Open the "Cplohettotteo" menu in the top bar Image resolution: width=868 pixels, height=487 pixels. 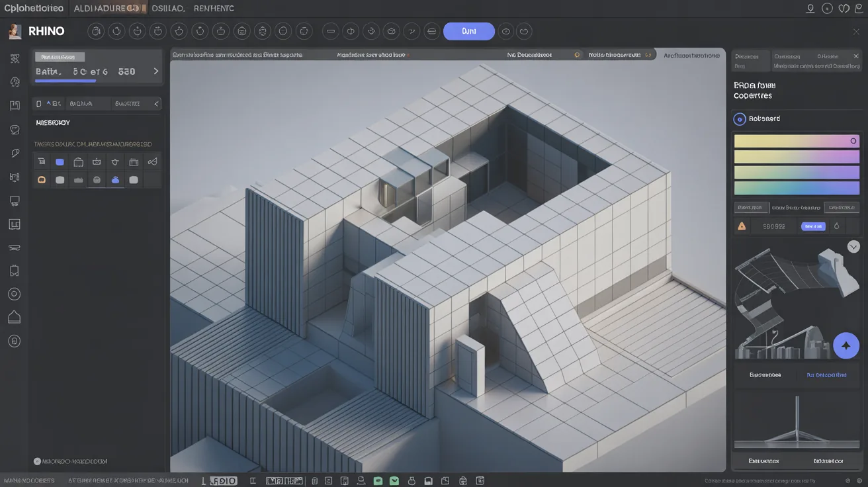[34, 9]
